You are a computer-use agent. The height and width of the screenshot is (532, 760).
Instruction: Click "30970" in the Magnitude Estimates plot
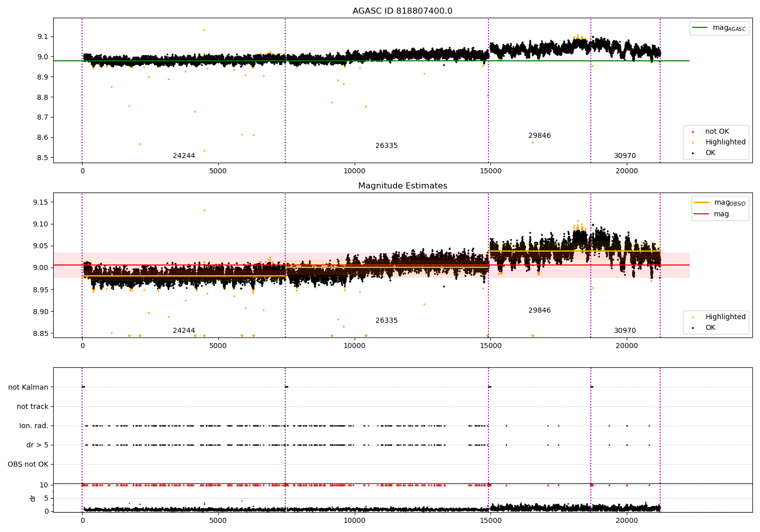tap(625, 331)
